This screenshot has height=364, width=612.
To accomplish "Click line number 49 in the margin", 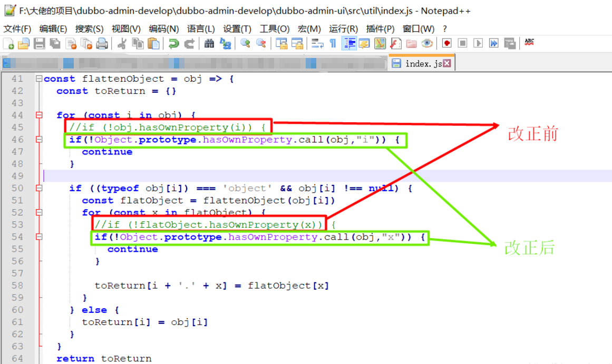I will point(17,176).
